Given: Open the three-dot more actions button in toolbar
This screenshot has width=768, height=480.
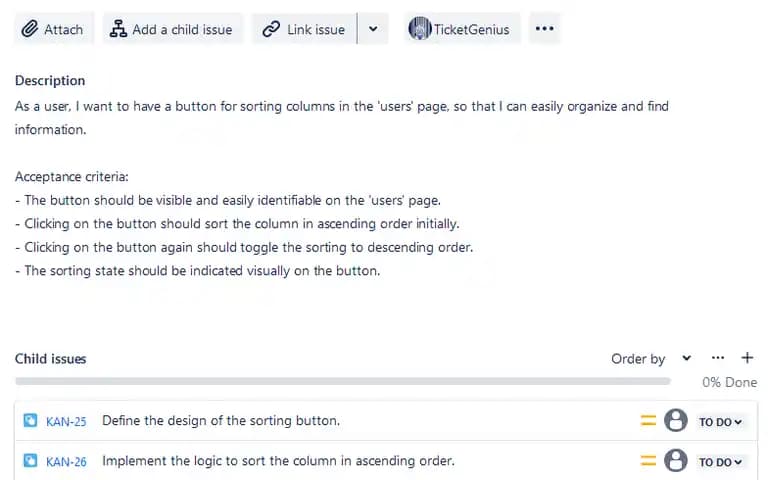Looking at the screenshot, I should pyautogui.click(x=545, y=28).
